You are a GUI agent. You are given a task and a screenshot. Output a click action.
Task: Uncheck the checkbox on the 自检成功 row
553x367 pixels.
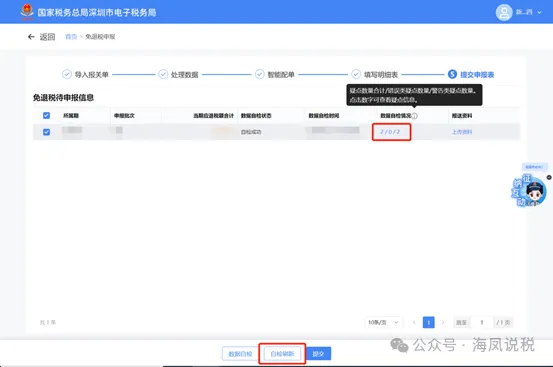(x=46, y=132)
